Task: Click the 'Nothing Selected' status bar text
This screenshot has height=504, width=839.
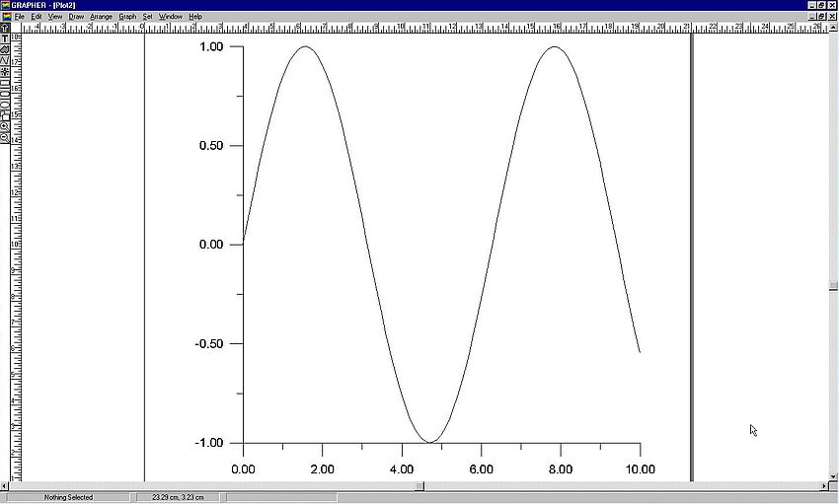Action: (x=68, y=497)
